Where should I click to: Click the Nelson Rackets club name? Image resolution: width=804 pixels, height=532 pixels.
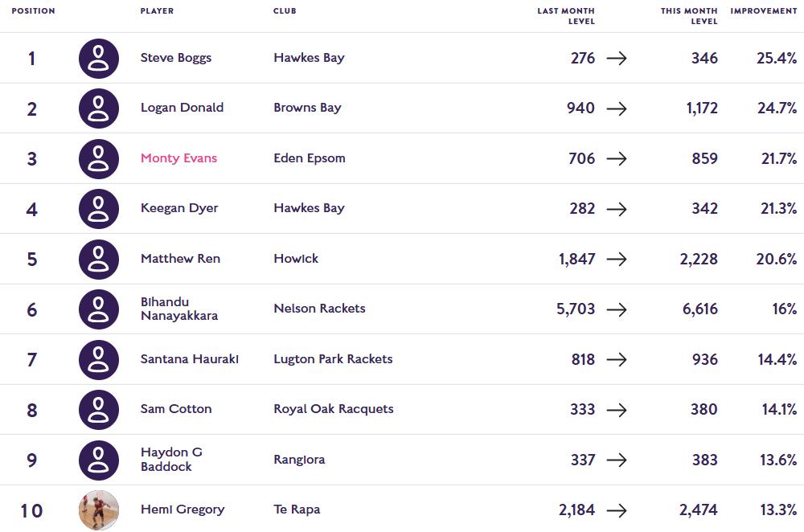(319, 309)
